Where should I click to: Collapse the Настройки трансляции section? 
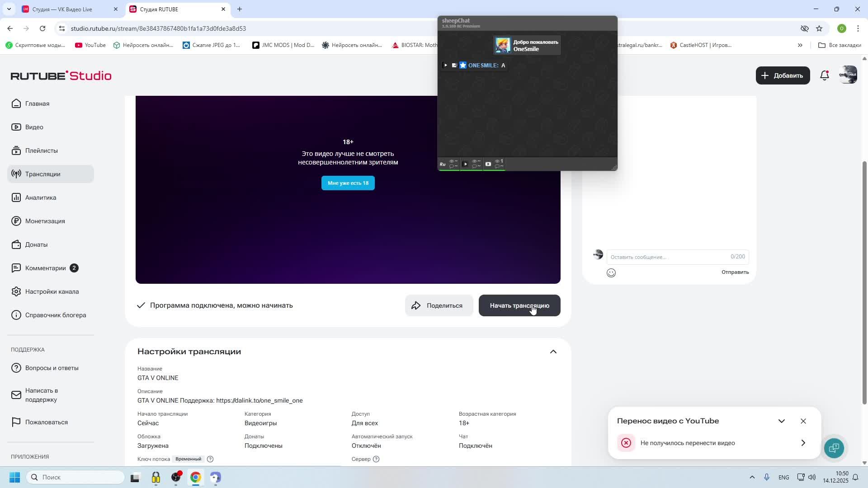553,352
